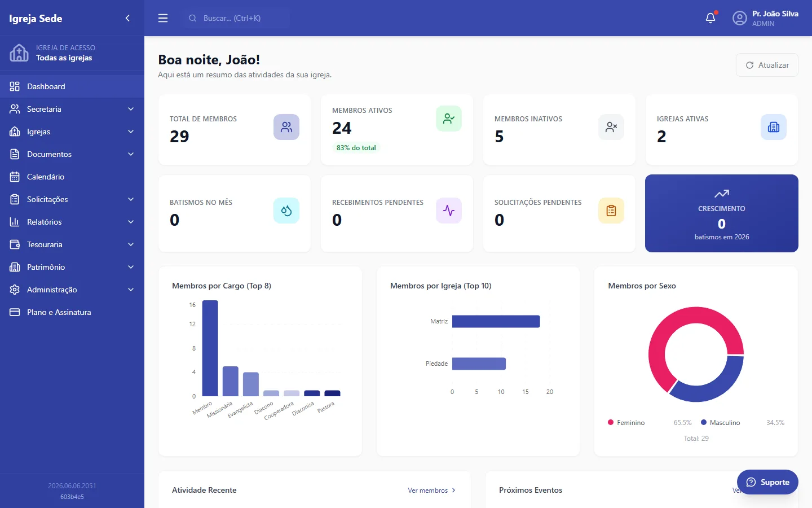The height and width of the screenshot is (508, 812).
Task: Collapse sidebar with left chevron icon
Action: [x=127, y=18]
